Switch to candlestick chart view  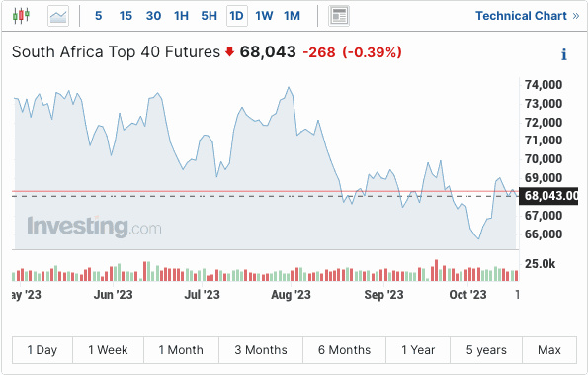click(21, 16)
